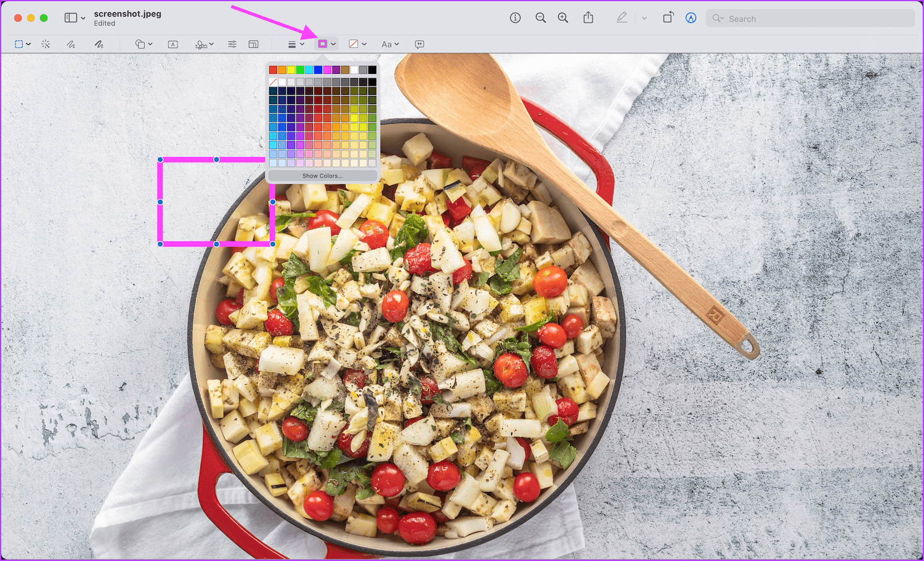The image size is (924, 561).
Task: Pick the Draw tool
Action: [x=99, y=44]
